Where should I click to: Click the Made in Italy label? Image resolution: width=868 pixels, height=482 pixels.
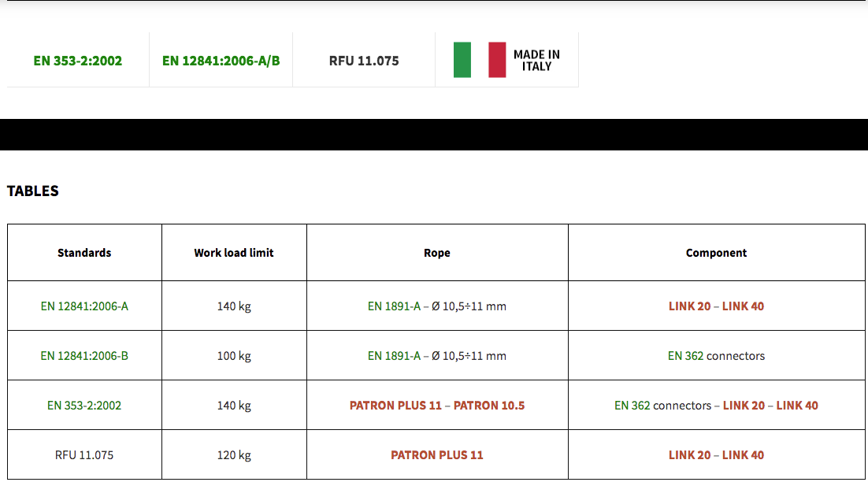coord(536,61)
